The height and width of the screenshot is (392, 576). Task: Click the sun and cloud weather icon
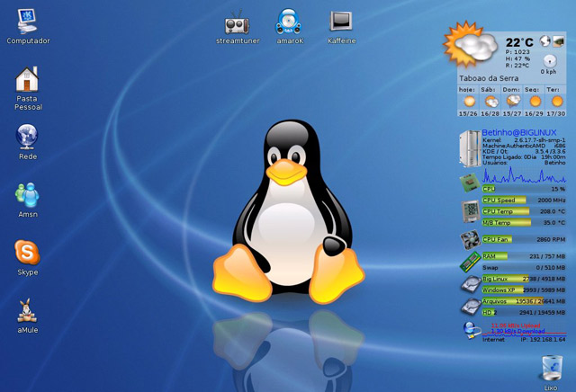[x=471, y=44]
